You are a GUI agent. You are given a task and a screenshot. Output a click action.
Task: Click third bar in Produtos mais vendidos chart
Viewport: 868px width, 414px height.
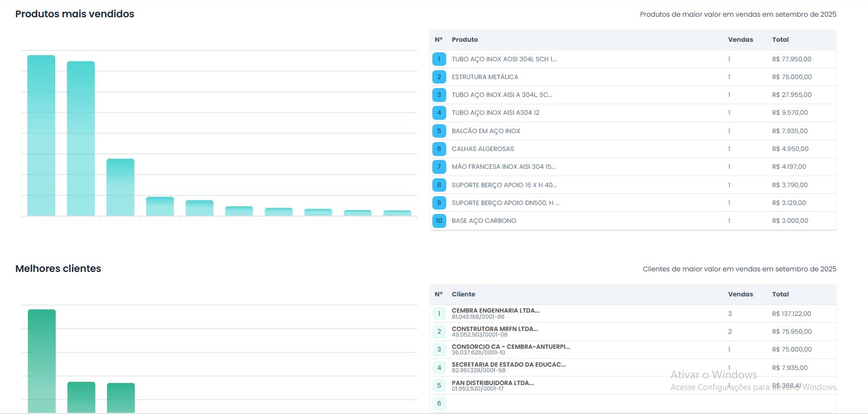(120, 187)
